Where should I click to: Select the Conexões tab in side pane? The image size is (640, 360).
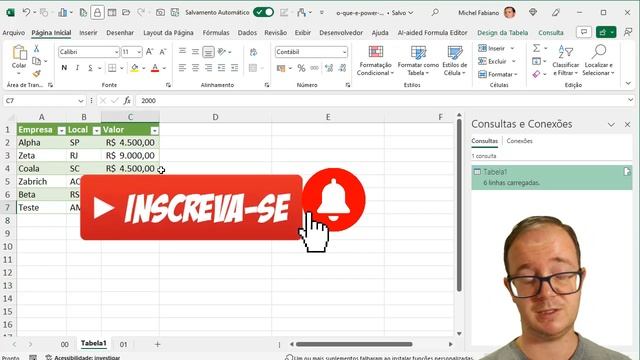pyautogui.click(x=519, y=141)
